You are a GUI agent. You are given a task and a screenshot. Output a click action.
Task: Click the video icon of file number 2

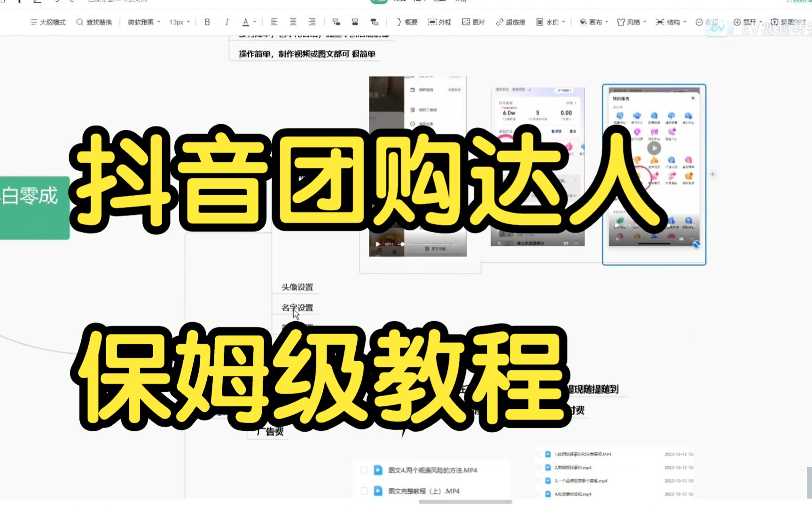548,467
